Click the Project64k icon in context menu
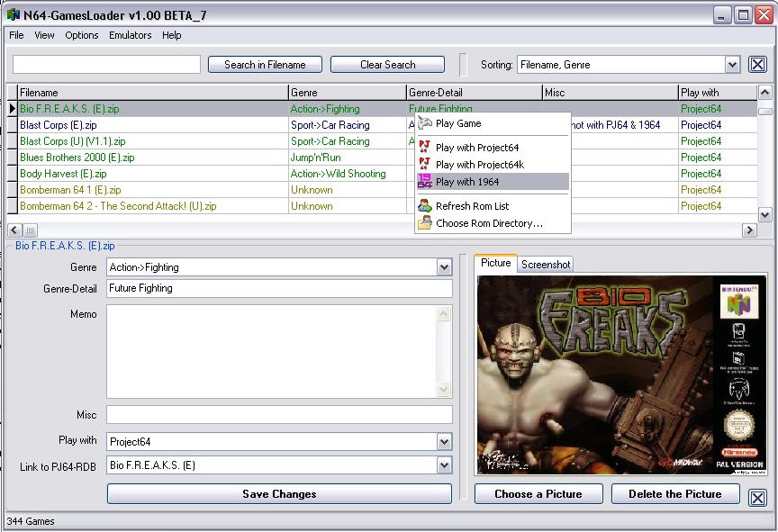The width and height of the screenshot is (778, 532). point(425,165)
